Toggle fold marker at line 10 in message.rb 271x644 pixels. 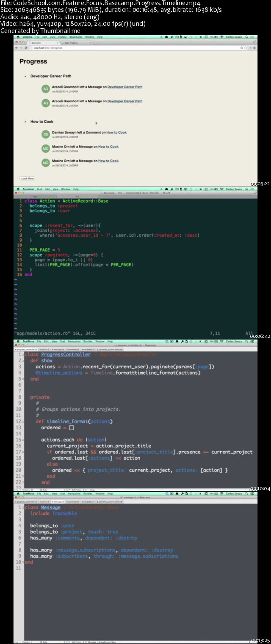coord(23,562)
